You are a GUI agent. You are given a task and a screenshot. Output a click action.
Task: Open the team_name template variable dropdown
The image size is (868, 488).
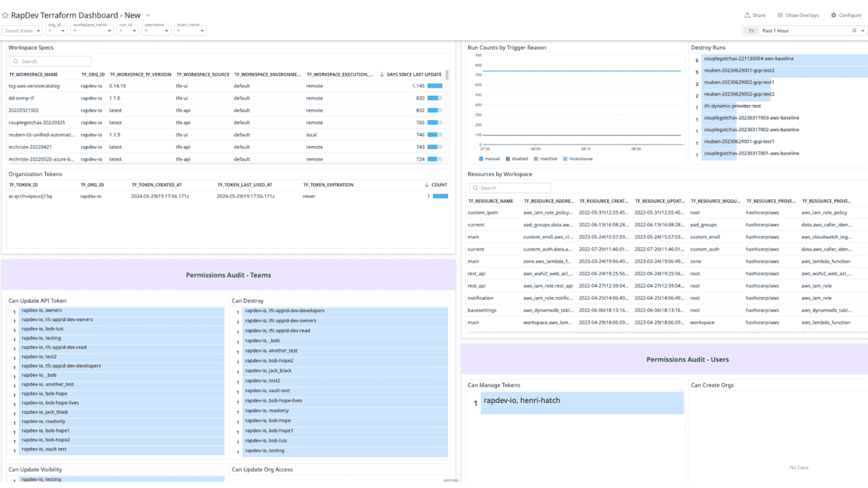coord(190,31)
